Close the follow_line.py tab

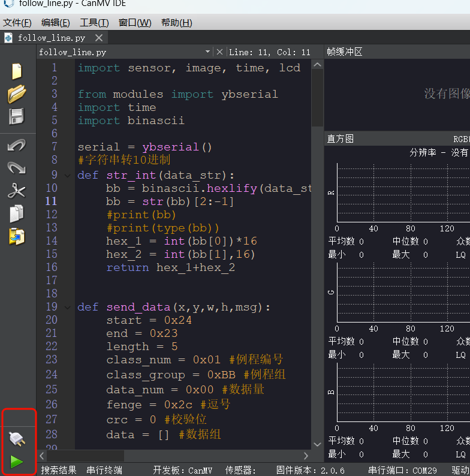tap(99, 38)
